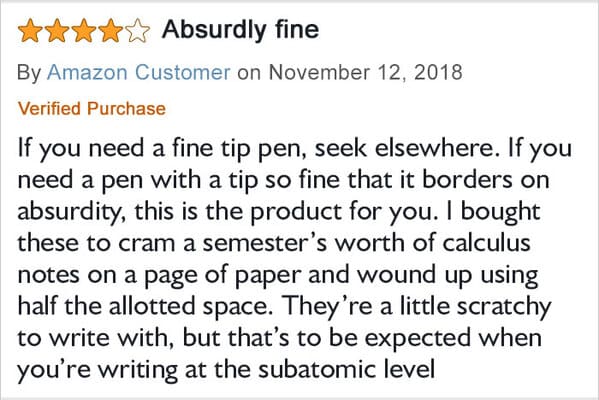Click the line starting with 'absurdity, this is the product'
Viewport: 599px width, 400px height.
pyautogui.click(x=279, y=212)
